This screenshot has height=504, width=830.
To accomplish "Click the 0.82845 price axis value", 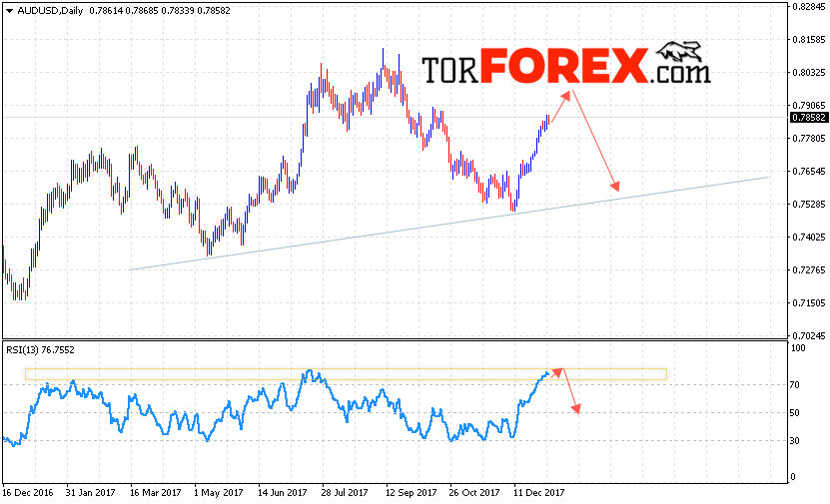I will point(809,7).
